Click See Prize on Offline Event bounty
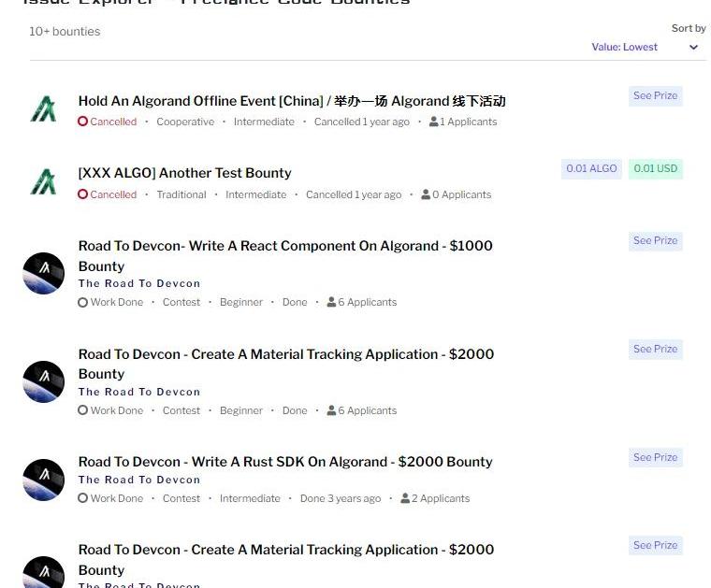Screen dimensions: 711x588 click(655, 96)
